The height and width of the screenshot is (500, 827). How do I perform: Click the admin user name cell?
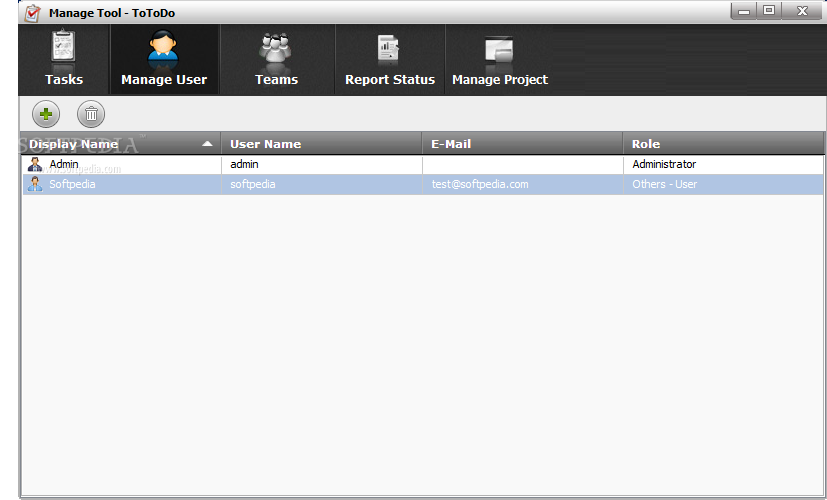point(322,165)
